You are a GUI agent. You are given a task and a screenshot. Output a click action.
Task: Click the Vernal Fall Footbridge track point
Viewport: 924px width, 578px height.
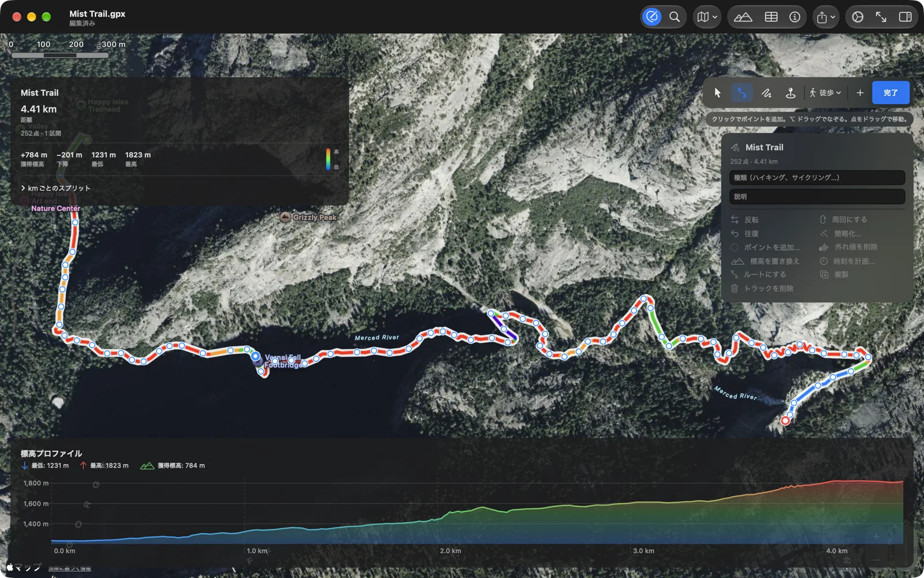tap(255, 357)
